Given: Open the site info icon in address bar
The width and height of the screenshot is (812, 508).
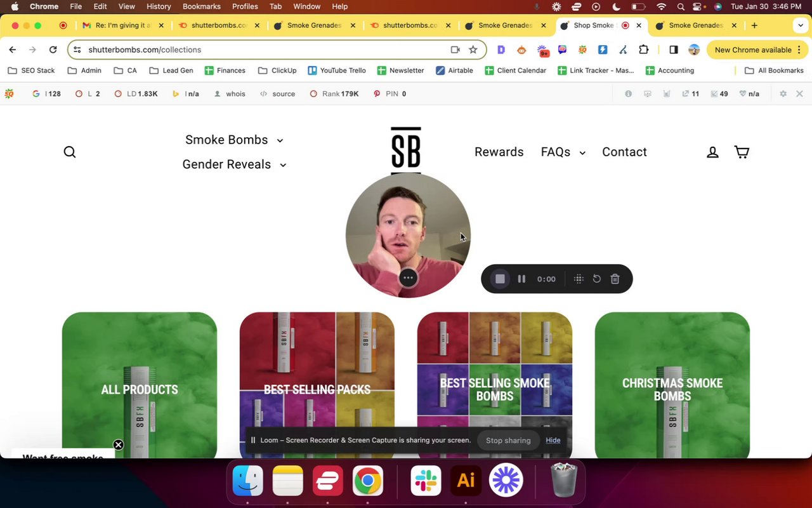Looking at the screenshot, I should pyautogui.click(x=77, y=50).
